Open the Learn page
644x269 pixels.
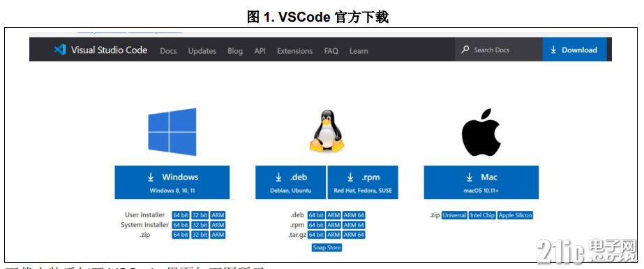click(359, 51)
